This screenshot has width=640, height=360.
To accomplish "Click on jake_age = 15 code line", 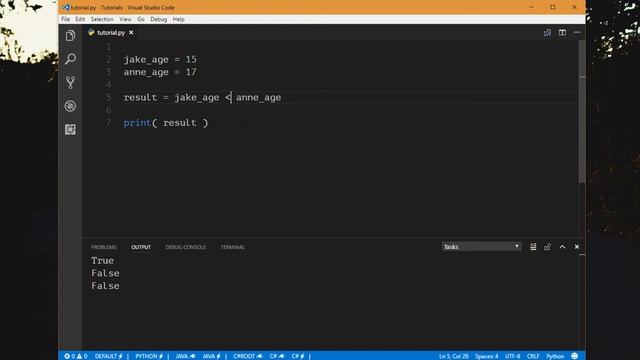I will (160, 60).
